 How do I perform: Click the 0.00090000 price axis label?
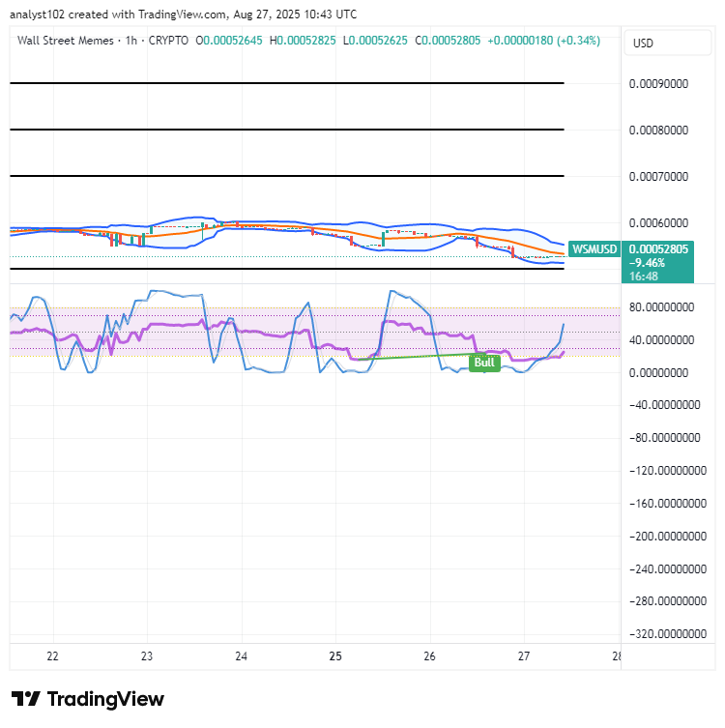[x=658, y=84]
